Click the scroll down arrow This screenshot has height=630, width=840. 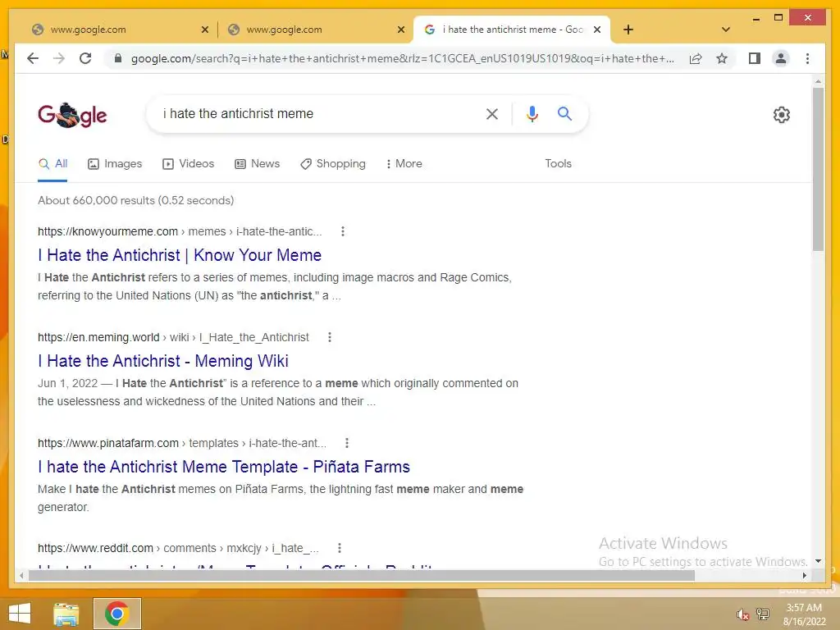tap(818, 561)
